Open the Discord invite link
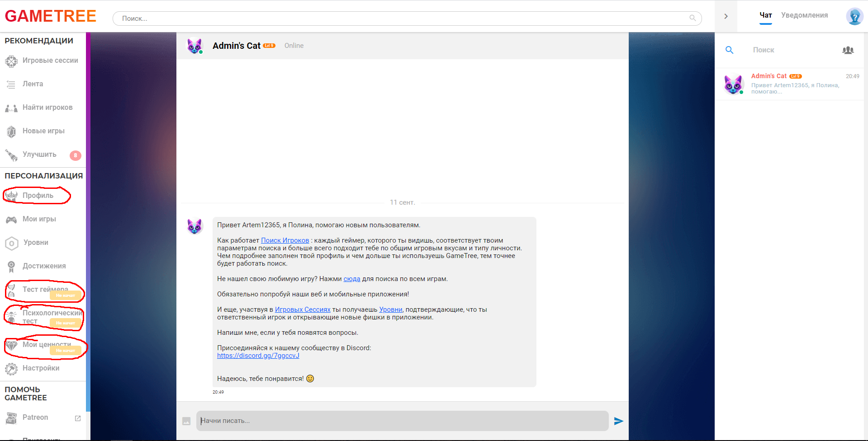 (x=258, y=356)
